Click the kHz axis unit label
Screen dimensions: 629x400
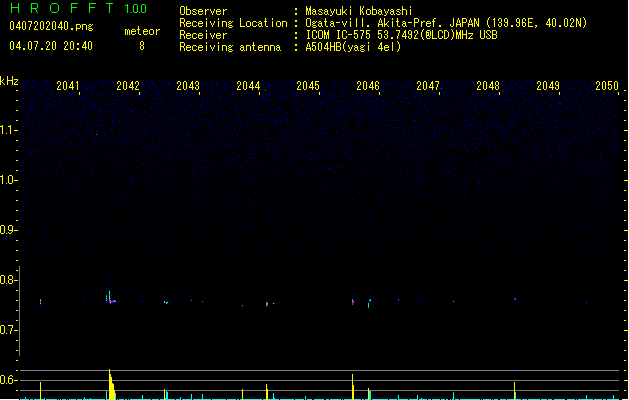[x=9, y=81]
